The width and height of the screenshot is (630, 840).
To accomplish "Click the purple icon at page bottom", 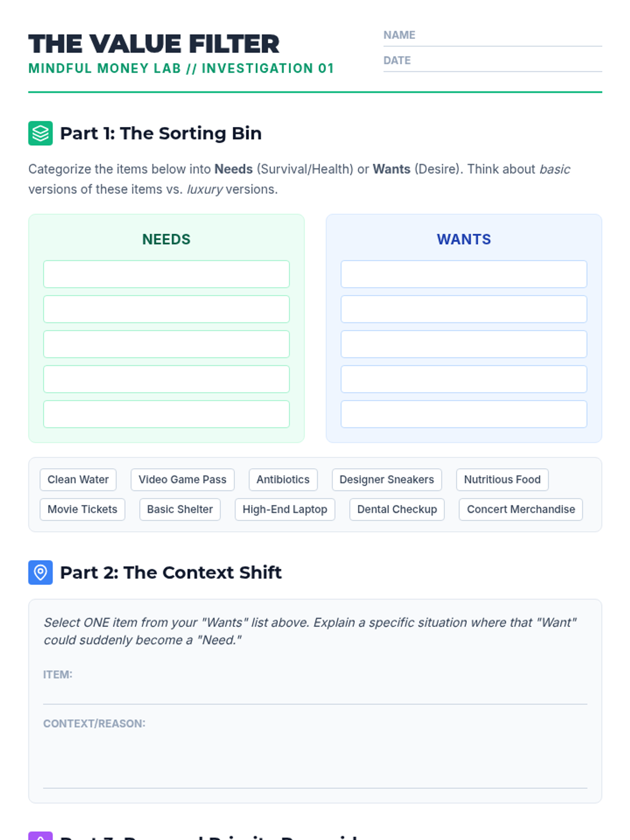I will pyautogui.click(x=40, y=836).
